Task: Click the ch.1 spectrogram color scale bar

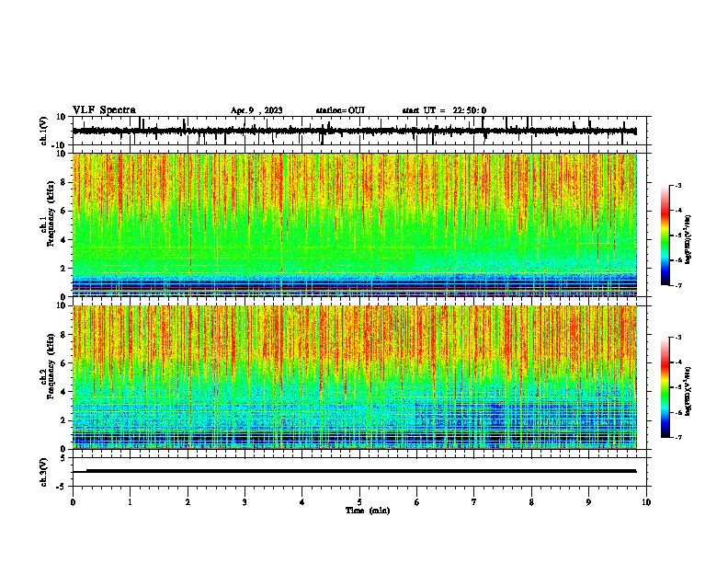Action: click(x=665, y=236)
